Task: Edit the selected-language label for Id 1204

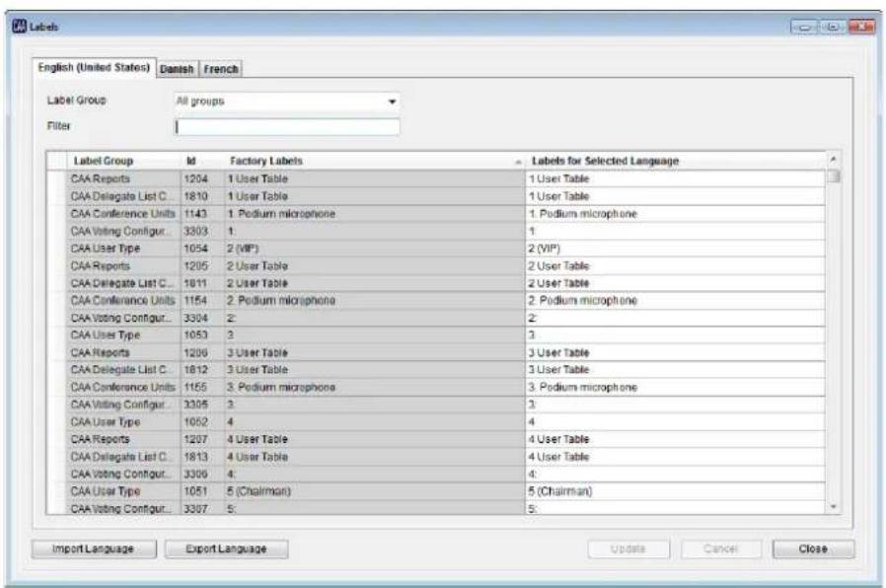Action: pos(675,179)
